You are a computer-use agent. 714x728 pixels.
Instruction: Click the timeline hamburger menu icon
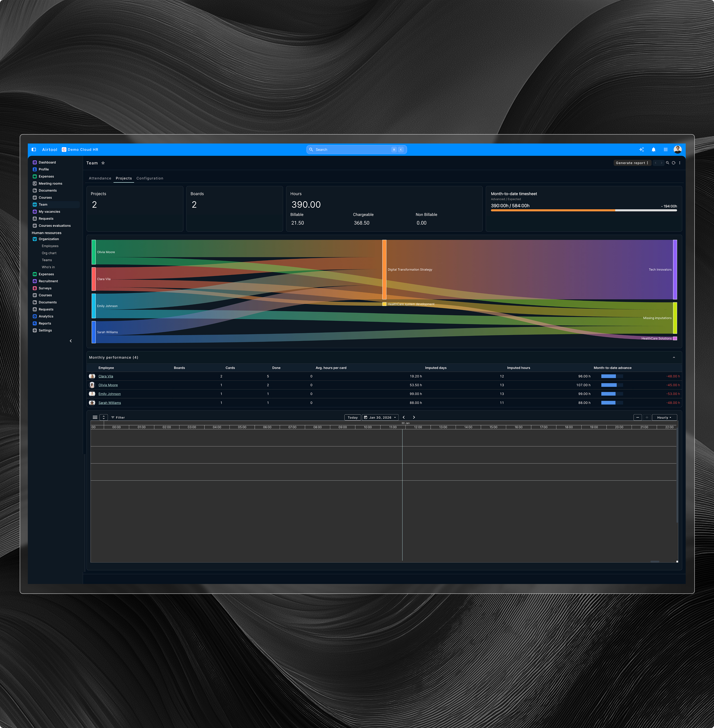[95, 417]
